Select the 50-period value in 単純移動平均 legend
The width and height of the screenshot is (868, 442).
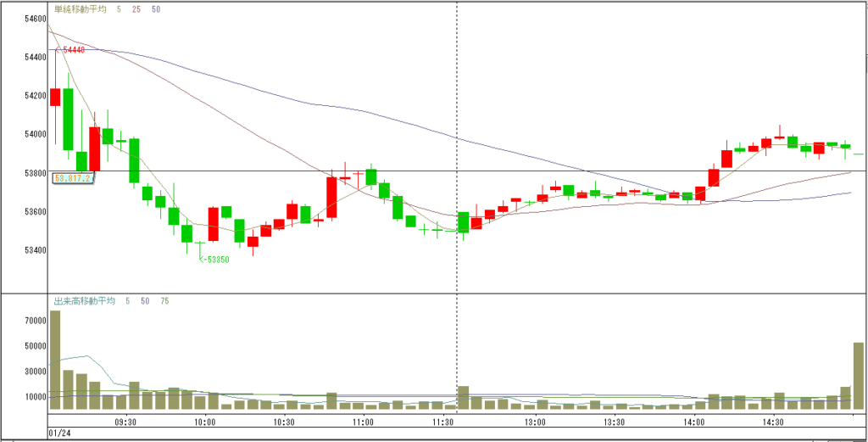tap(156, 9)
